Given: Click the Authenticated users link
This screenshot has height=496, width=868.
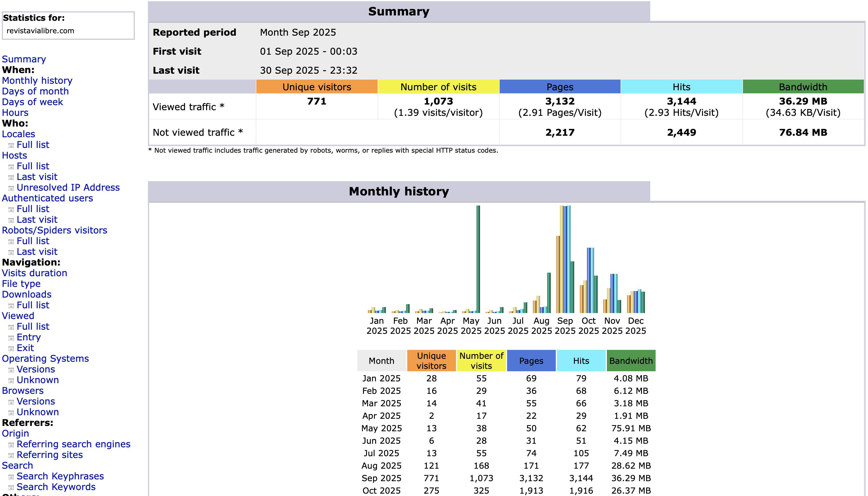Looking at the screenshot, I should click(47, 198).
